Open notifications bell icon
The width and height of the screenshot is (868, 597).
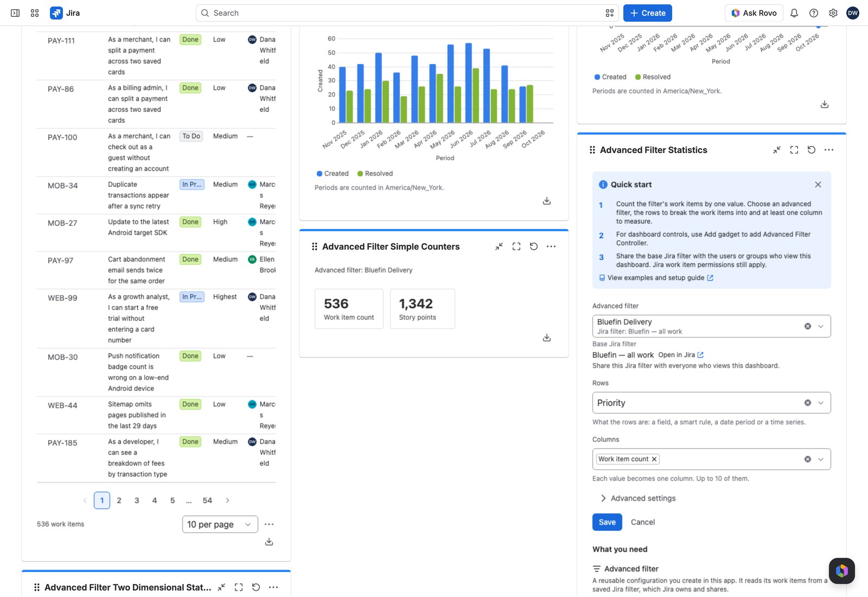coord(794,13)
